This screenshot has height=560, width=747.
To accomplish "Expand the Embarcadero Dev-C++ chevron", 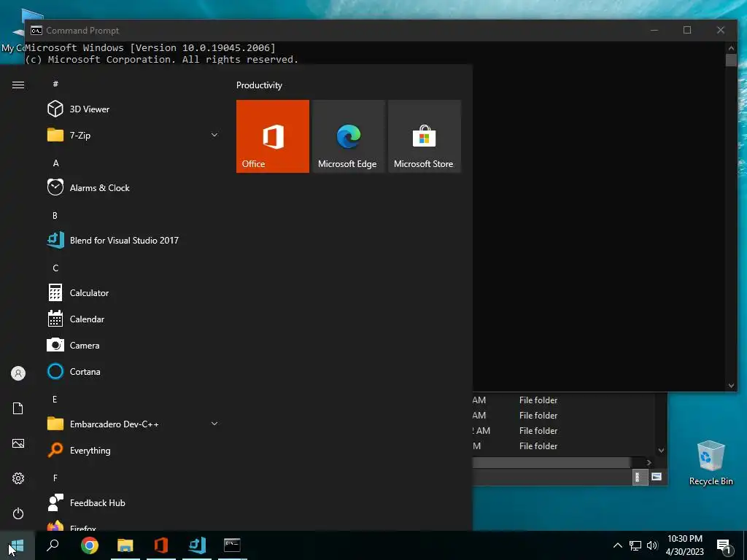I will point(214,424).
